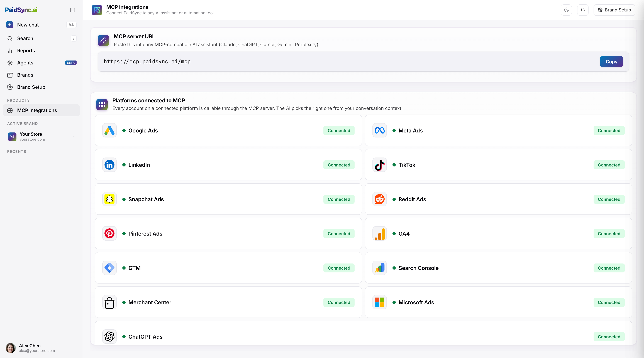Click the Google Ads logo icon
644x358 pixels.
click(x=109, y=130)
